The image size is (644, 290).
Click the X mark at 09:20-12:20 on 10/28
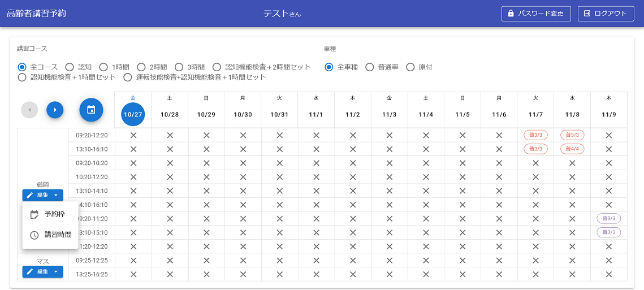pyautogui.click(x=170, y=135)
